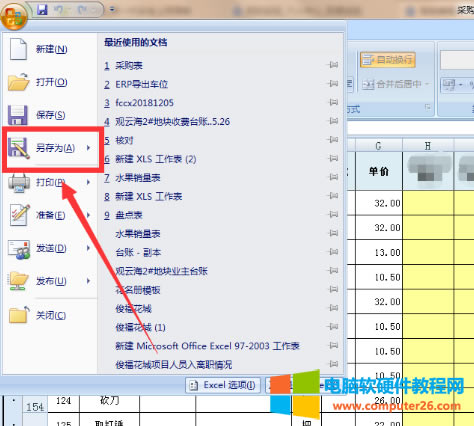Expand the 发布(U) submenu arrow

click(88, 281)
